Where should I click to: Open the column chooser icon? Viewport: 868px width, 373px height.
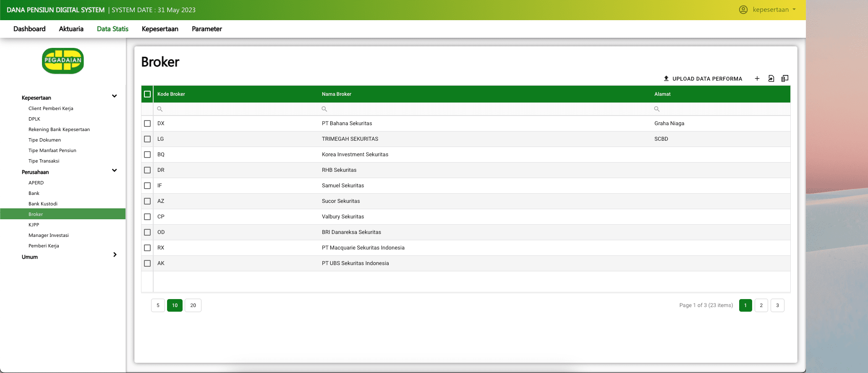[785, 79]
